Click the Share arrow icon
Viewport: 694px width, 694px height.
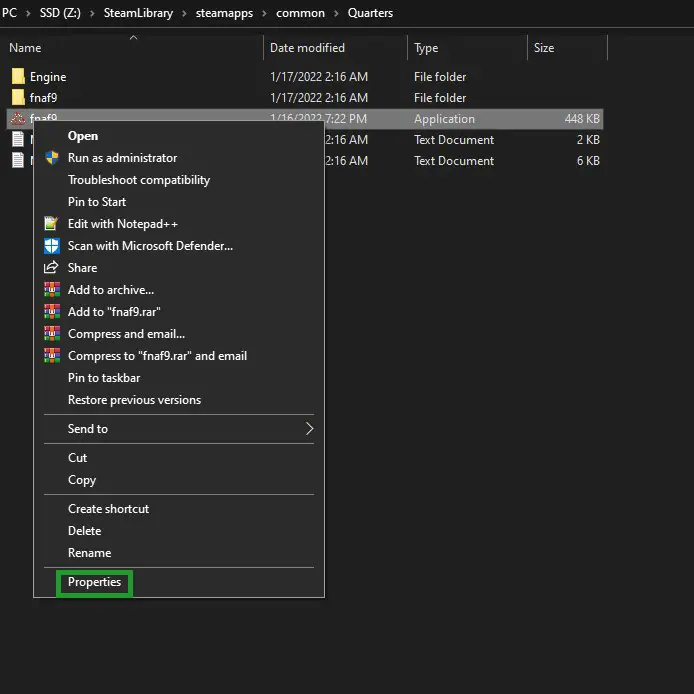pyautogui.click(x=51, y=267)
